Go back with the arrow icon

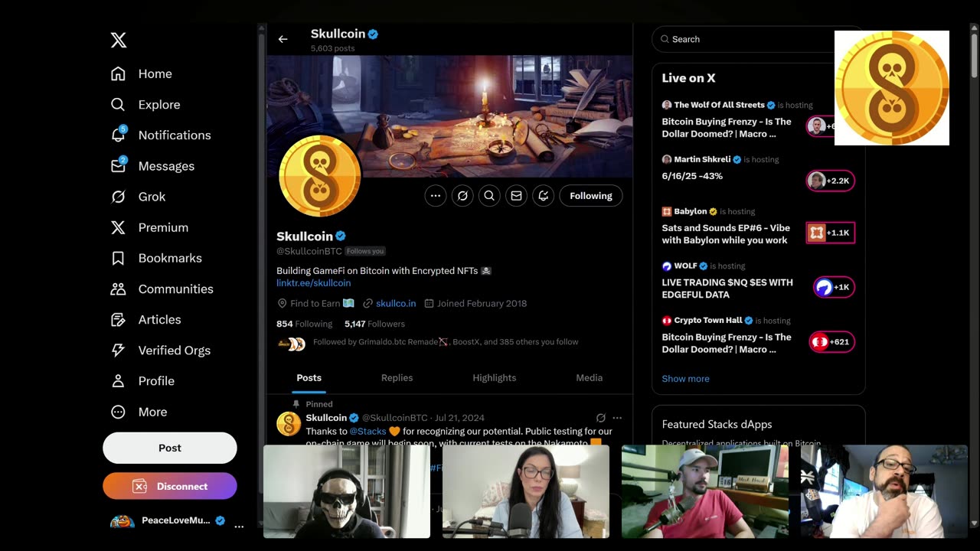[x=283, y=39]
